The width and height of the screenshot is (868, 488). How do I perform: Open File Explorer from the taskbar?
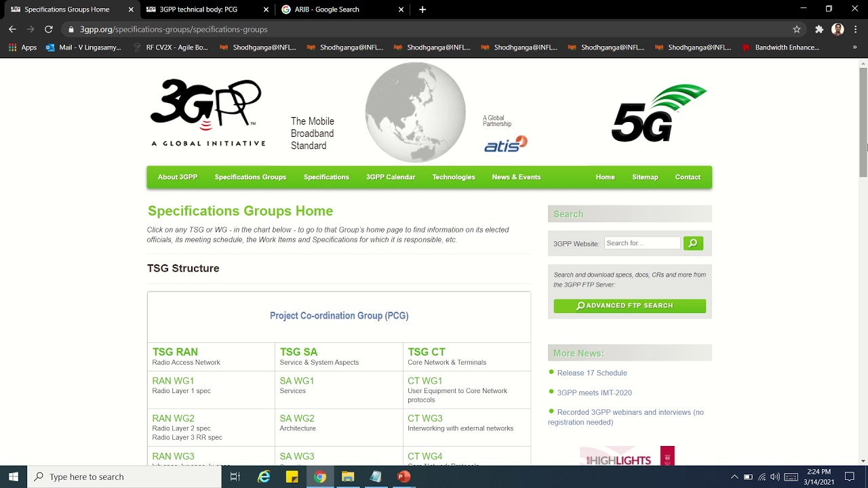pyautogui.click(x=348, y=476)
